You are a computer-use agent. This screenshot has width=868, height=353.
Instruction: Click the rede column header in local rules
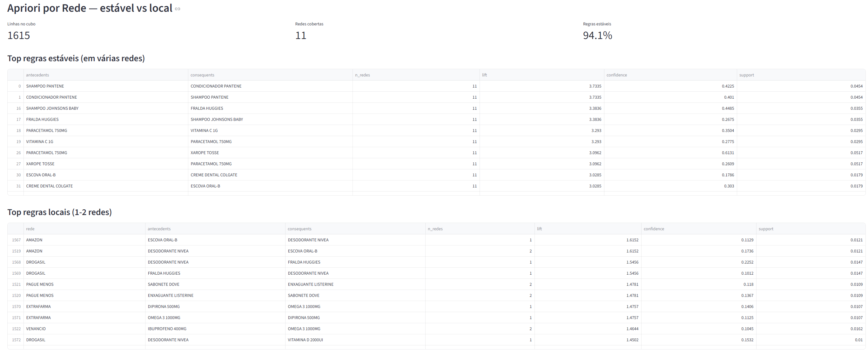click(84, 228)
